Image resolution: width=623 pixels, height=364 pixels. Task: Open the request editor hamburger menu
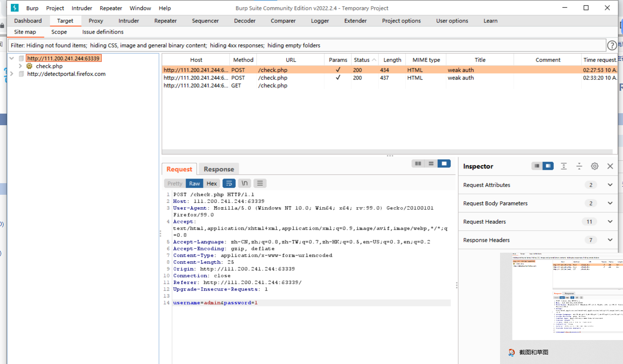point(260,183)
